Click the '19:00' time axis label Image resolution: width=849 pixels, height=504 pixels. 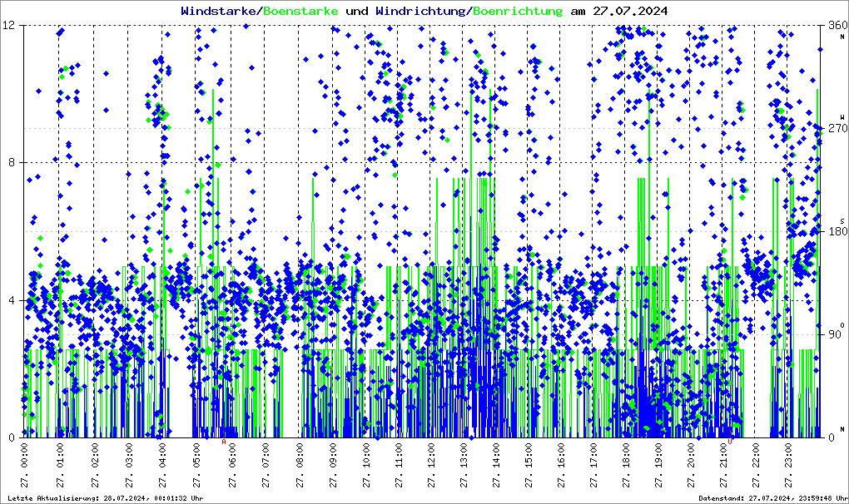point(659,457)
